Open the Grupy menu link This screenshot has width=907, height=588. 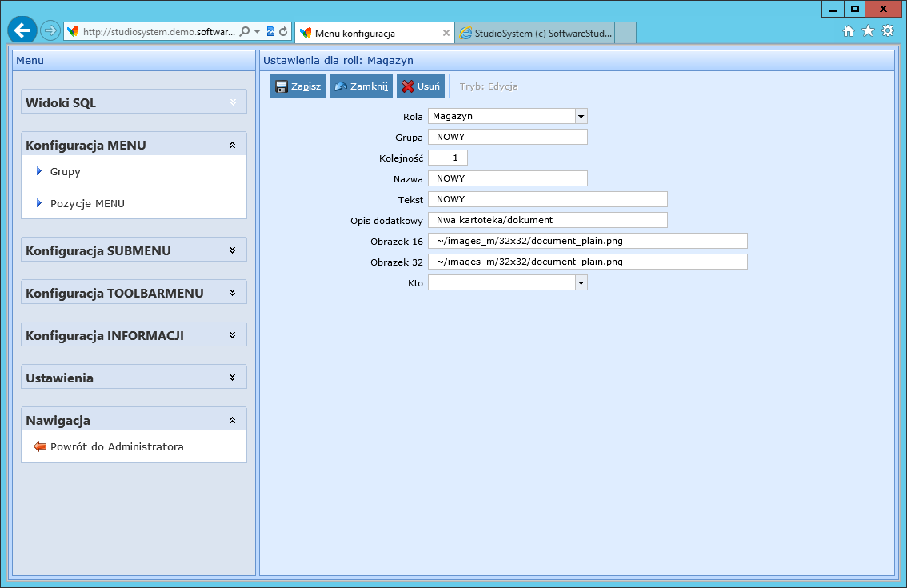pyautogui.click(x=66, y=171)
